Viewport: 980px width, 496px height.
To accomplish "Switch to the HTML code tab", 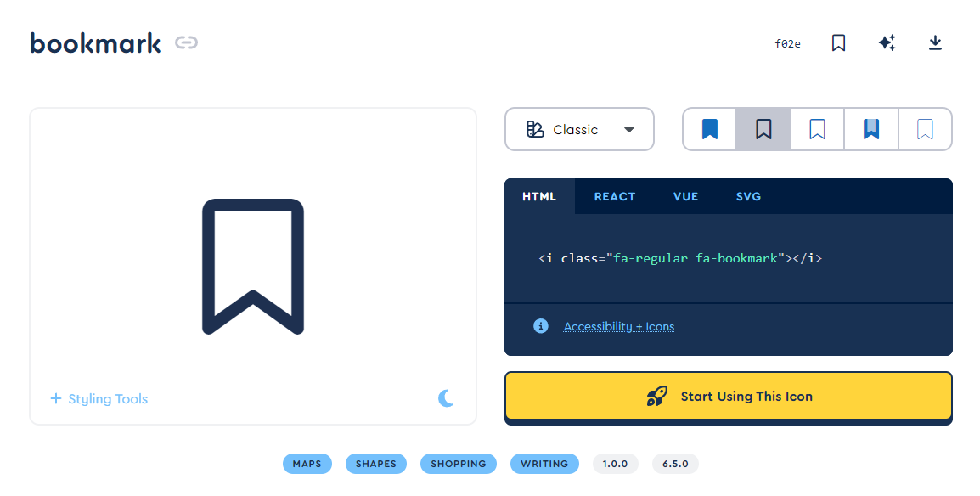I will (x=539, y=196).
